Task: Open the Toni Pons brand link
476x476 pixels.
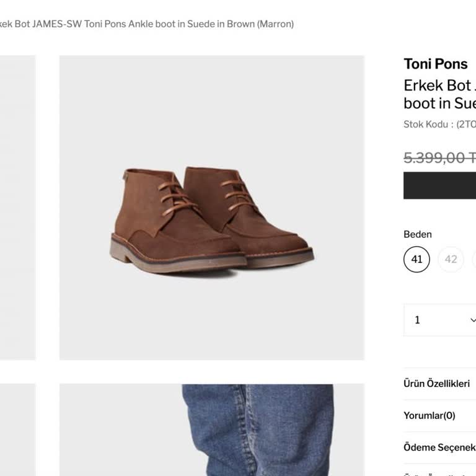Action: pos(436,64)
